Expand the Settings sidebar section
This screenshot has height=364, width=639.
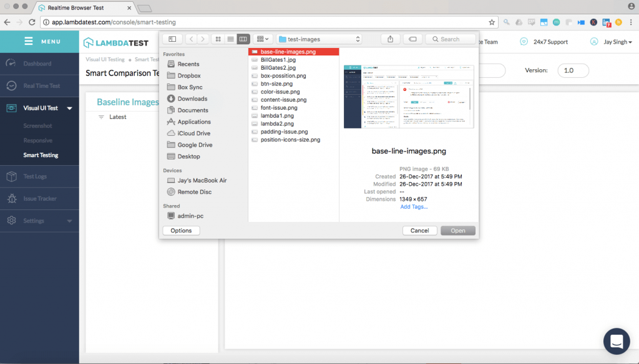coord(69,221)
